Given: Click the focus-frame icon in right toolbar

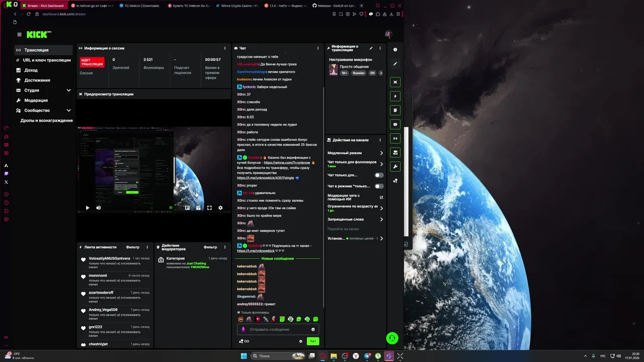Looking at the screenshot, I should [x=395, y=82].
